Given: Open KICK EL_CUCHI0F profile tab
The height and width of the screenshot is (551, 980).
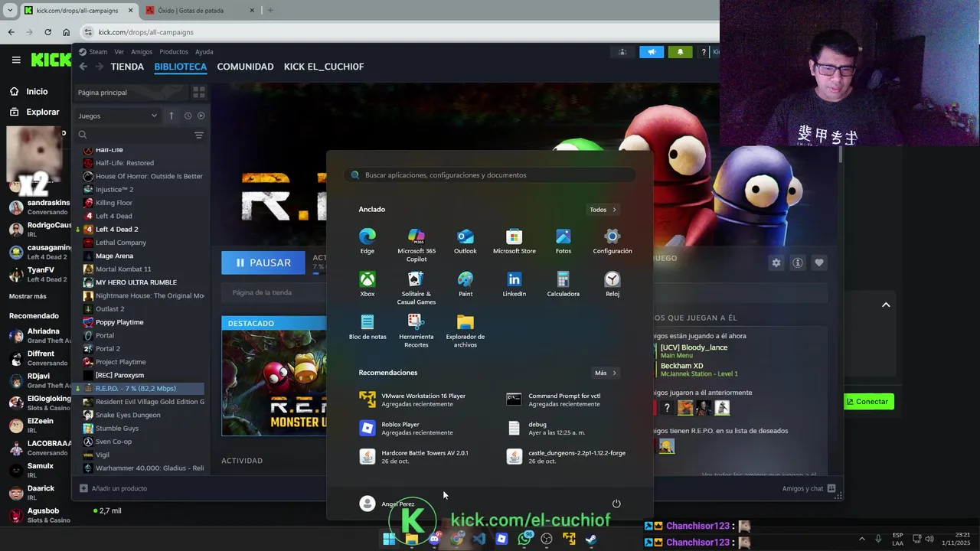Looking at the screenshot, I should click(x=324, y=67).
